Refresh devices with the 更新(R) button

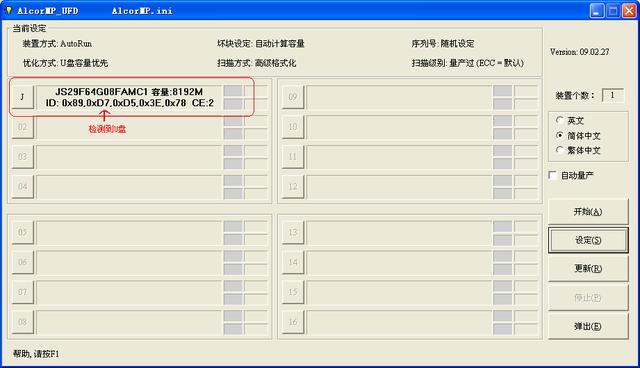click(587, 268)
